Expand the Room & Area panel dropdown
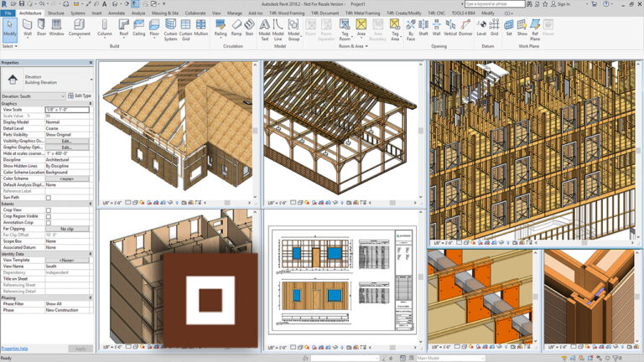644x362 pixels. [353, 46]
